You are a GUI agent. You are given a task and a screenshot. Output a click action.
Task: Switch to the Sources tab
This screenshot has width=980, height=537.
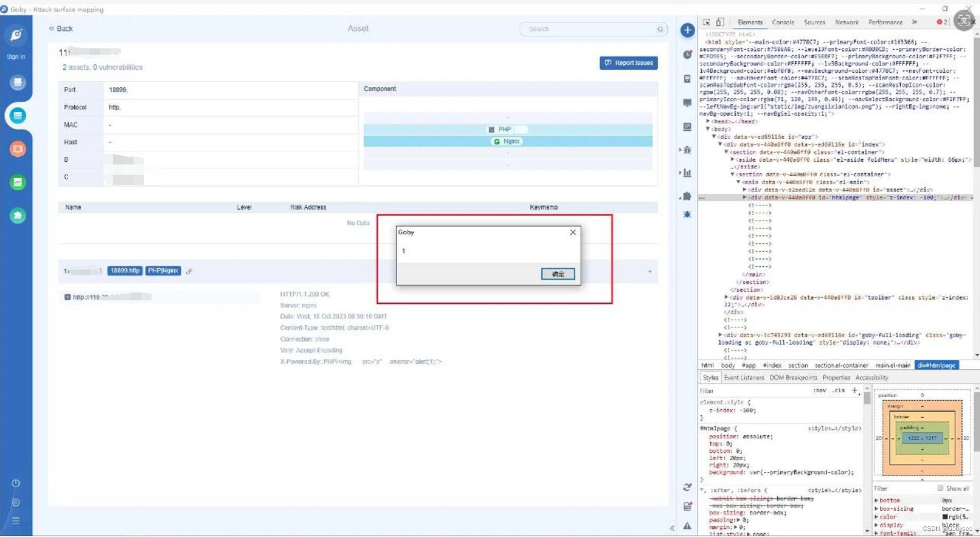(814, 22)
